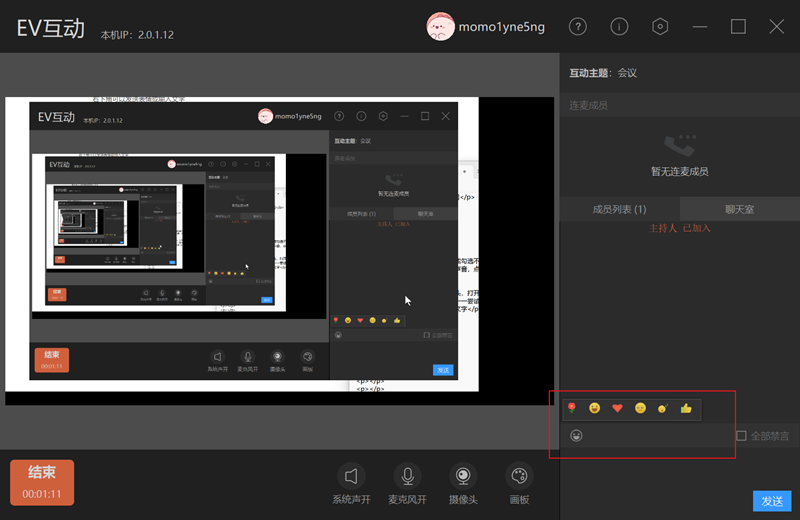Send the rose flower emoji
Viewport: 800px width, 520px height.
(x=572, y=408)
